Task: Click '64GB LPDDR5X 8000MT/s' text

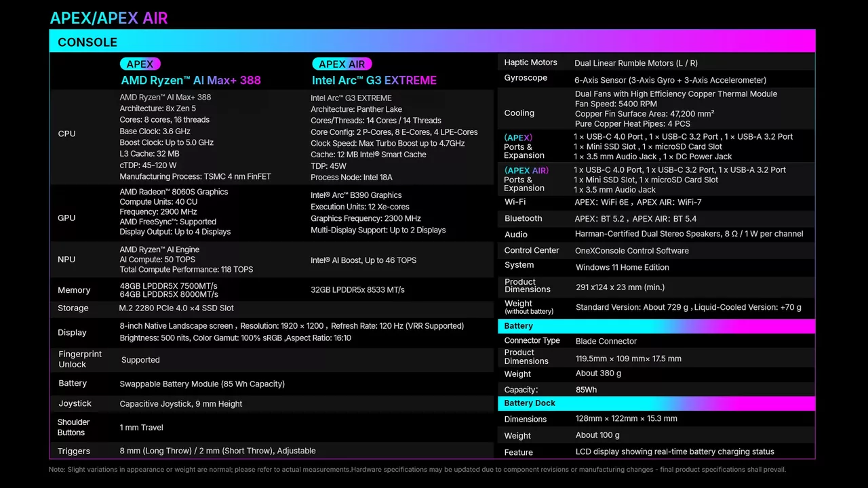Action: point(169,294)
